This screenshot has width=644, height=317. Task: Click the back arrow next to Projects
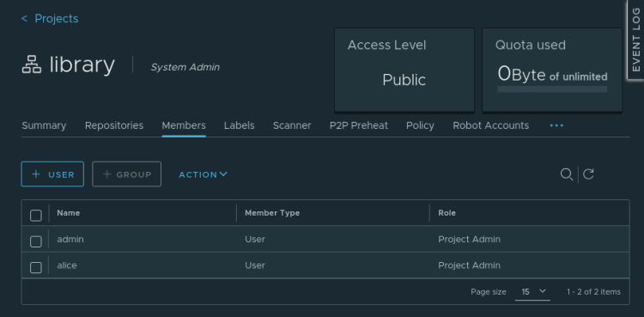[x=24, y=19]
